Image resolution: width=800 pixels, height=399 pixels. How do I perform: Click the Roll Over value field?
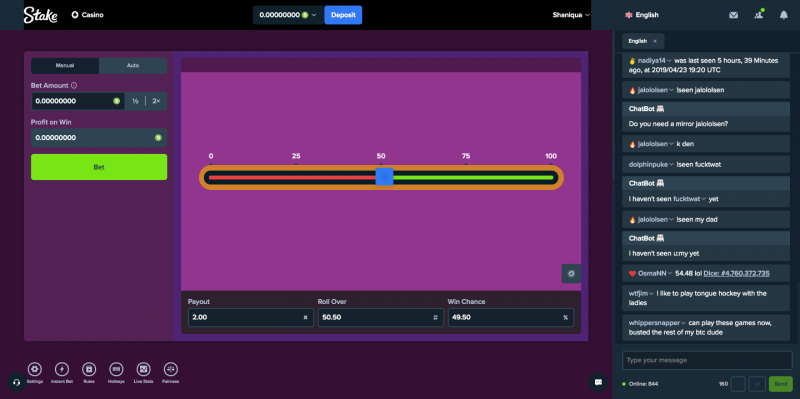381,317
